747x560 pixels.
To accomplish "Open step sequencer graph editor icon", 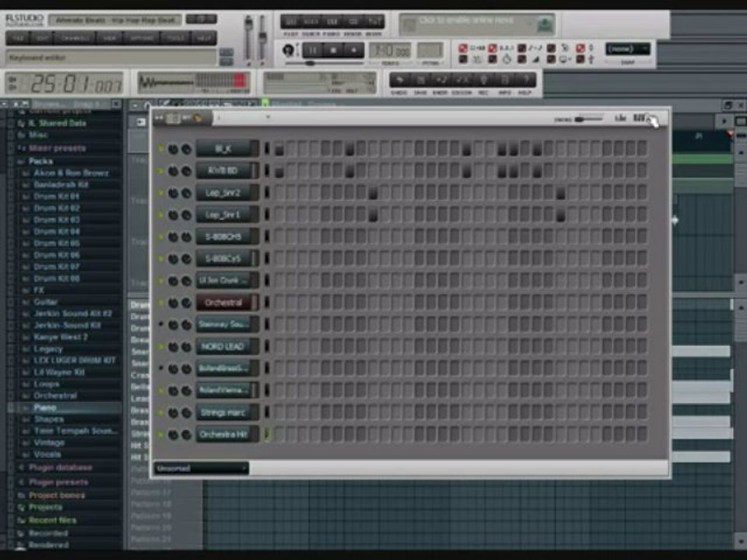I will 620,117.
